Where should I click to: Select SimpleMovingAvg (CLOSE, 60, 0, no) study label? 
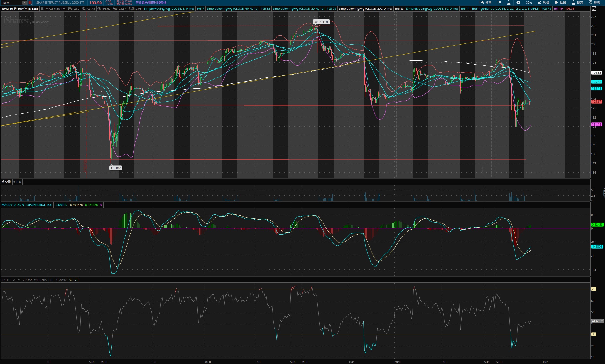[x=232, y=9]
